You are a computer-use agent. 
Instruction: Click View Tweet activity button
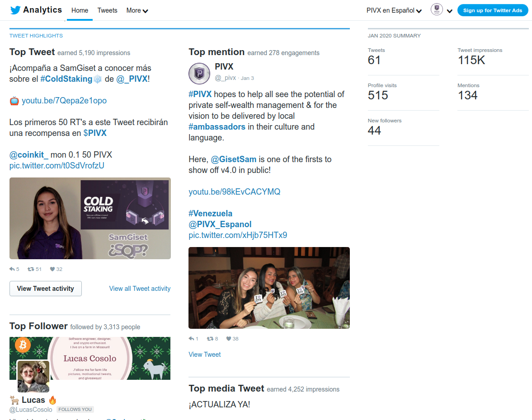click(x=46, y=289)
